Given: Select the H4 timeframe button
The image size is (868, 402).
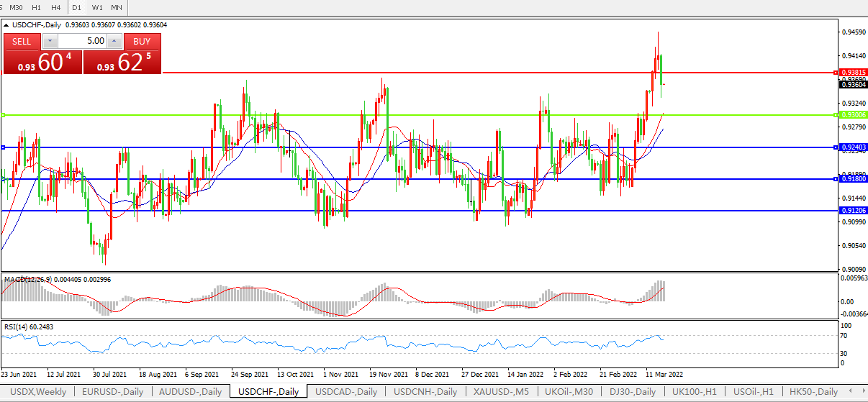Looking at the screenshot, I should pos(55,7).
